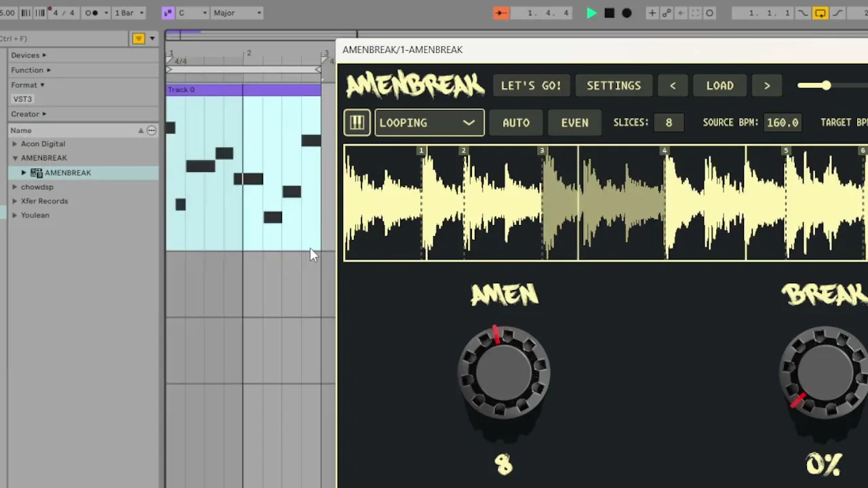This screenshot has height=488, width=868.
Task: Click the yellow browser filter icon
Action: tap(138, 39)
